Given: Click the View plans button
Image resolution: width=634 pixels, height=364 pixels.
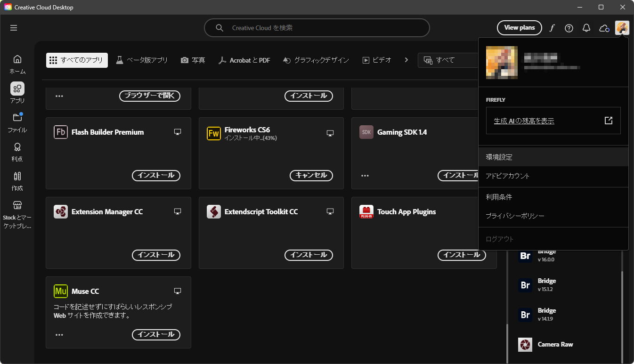Looking at the screenshot, I should point(519,28).
